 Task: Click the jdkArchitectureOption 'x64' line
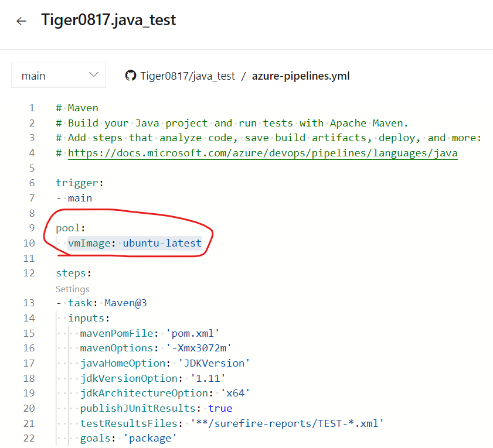(165, 393)
